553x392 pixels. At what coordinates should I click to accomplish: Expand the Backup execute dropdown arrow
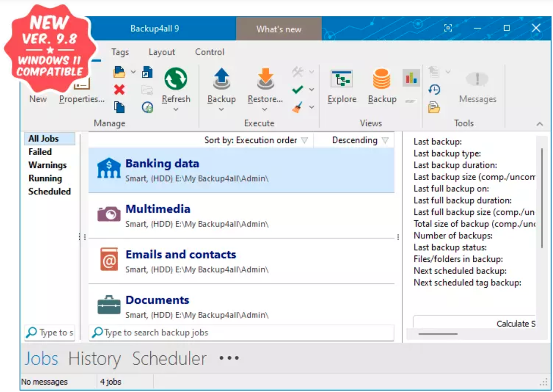tap(221, 110)
